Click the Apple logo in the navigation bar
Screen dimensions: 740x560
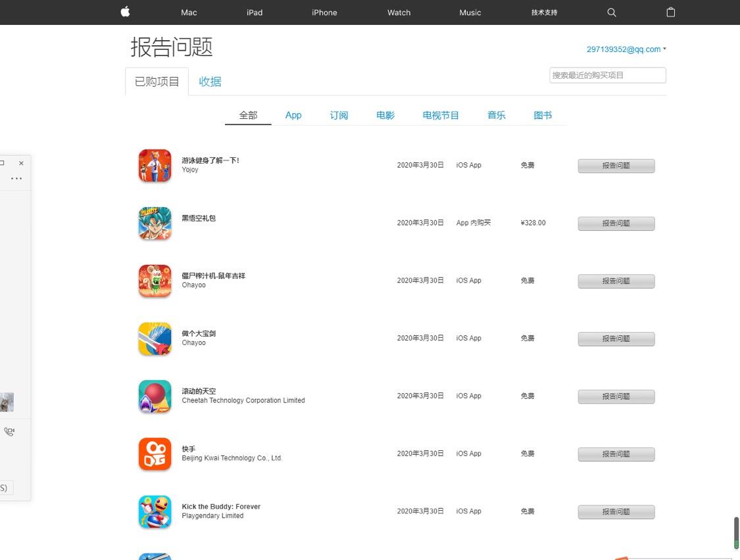(125, 12)
